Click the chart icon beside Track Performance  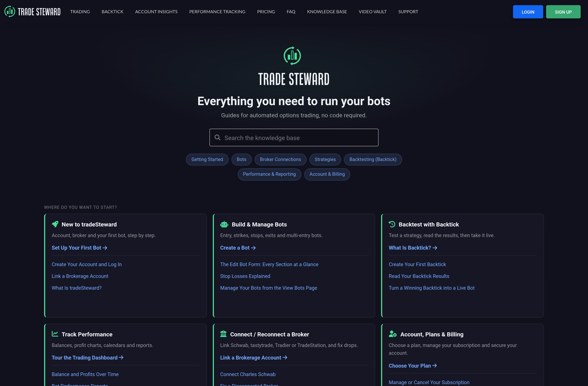(55, 334)
